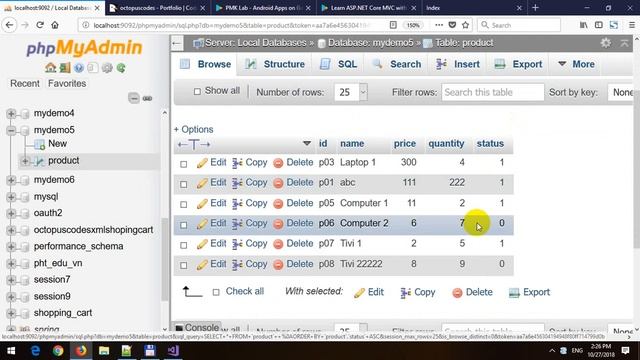Open the Insert tab
Screen dimensions: 640x360
[458, 64]
